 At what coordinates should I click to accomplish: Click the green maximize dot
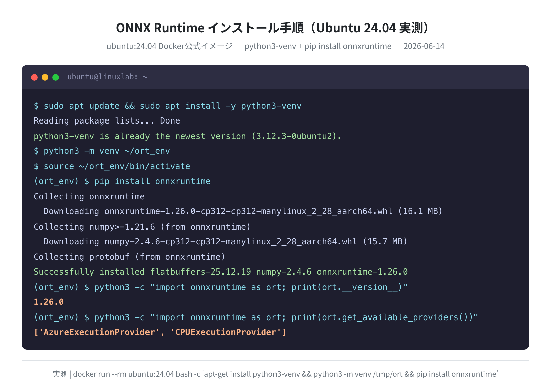click(56, 77)
